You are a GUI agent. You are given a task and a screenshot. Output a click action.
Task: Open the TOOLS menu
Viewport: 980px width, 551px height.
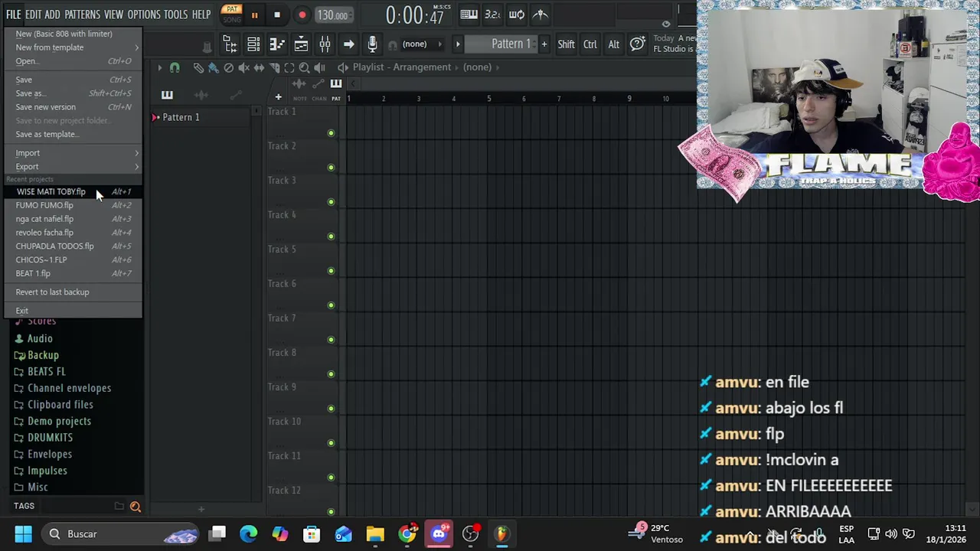coord(175,15)
